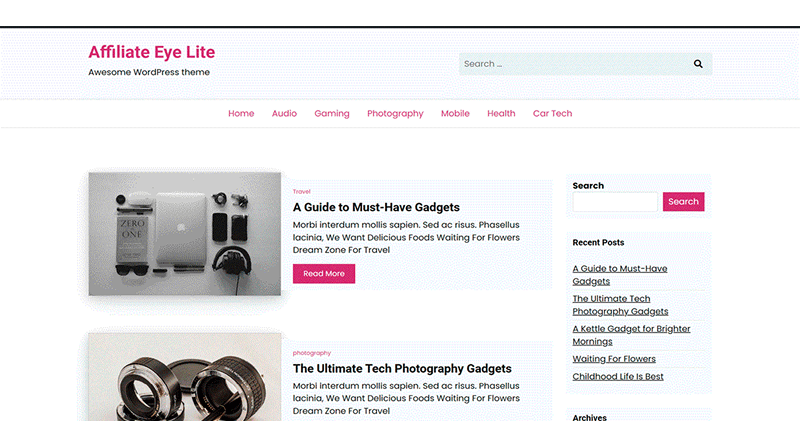Click the header search magnifier icon
Image resolution: width=800 pixels, height=445 pixels.
click(x=698, y=64)
